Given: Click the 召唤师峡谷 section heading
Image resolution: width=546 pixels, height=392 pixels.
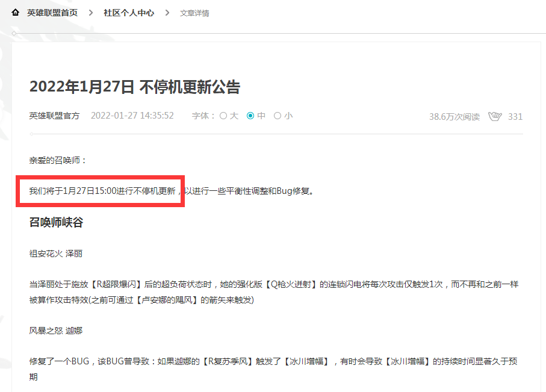Looking at the screenshot, I should (x=57, y=222).
